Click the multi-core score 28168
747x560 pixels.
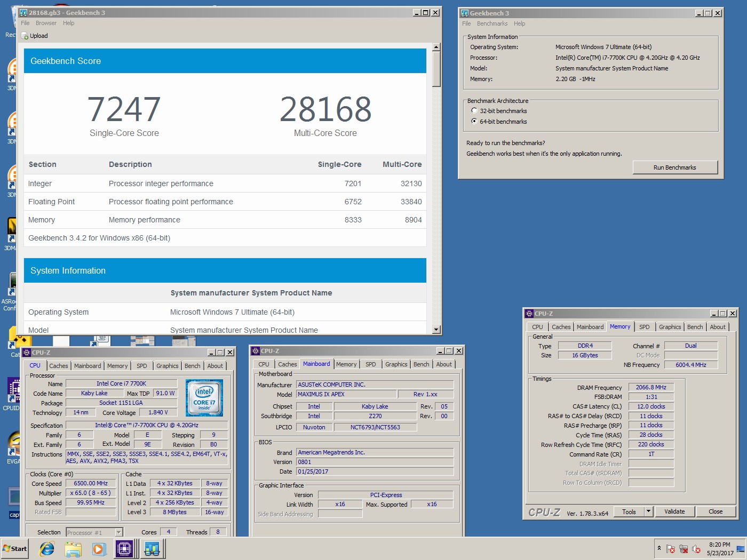click(325, 109)
